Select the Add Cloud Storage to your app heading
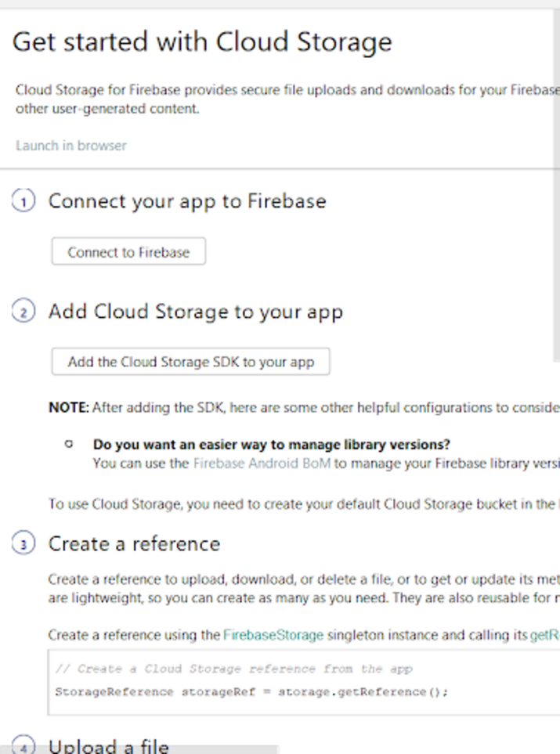The height and width of the screenshot is (754, 560). click(196, 312)
